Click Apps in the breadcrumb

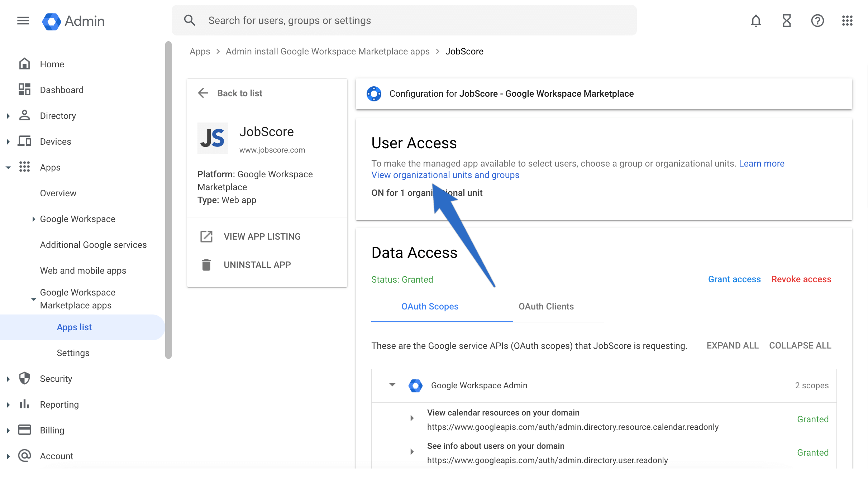[x=200, y=51]
